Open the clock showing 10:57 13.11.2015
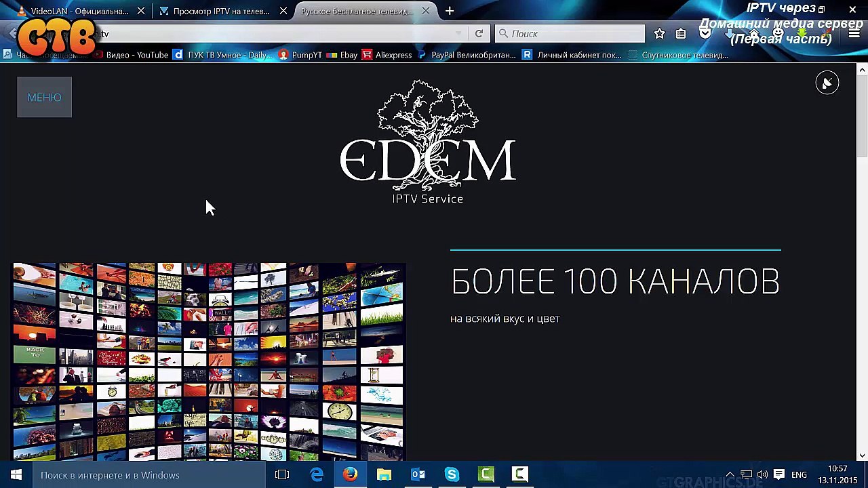This screenshot has width=868, height=488. click(837, 474)
